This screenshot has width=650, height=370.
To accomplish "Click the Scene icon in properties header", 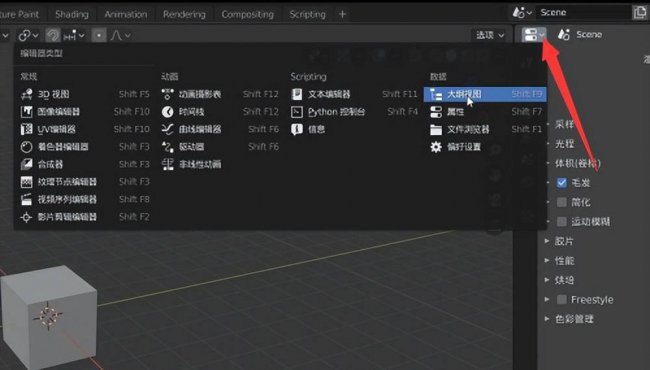I will 564,34.
